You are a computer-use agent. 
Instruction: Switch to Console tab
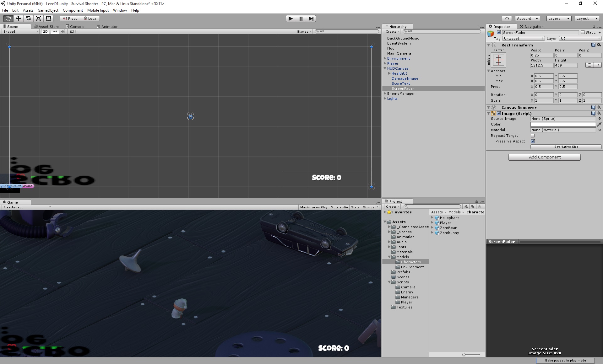75,27
